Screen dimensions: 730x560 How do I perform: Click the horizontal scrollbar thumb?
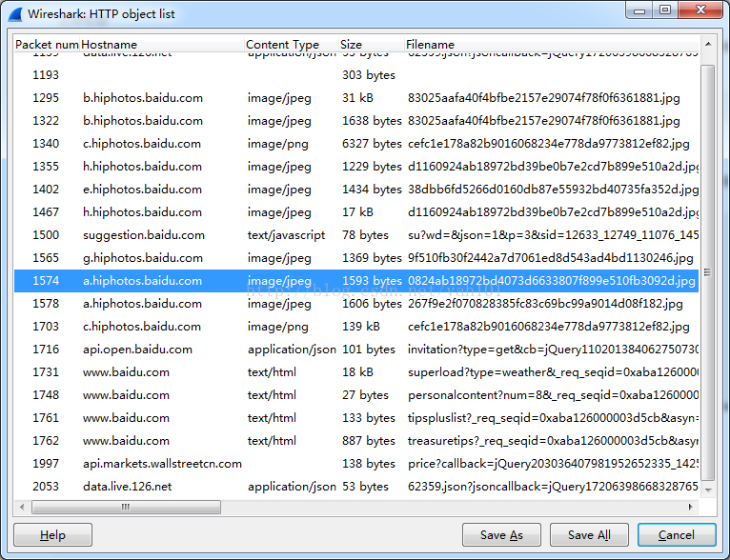pos(126,507)
